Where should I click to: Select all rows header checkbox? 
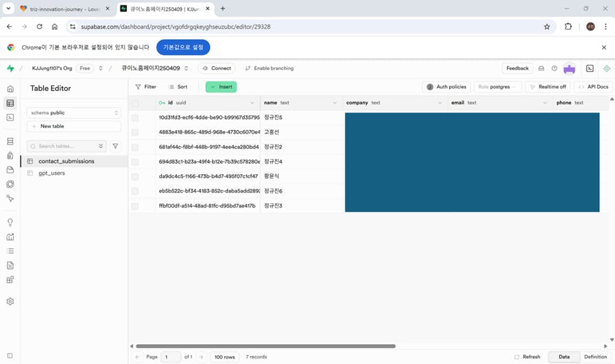(135, 103)
